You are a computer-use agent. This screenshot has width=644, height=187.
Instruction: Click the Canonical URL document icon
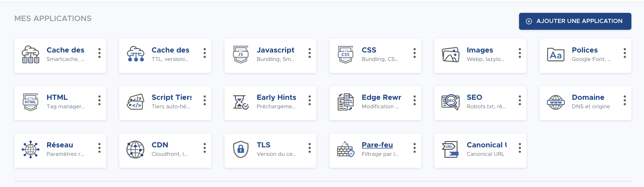coord(451,150)
